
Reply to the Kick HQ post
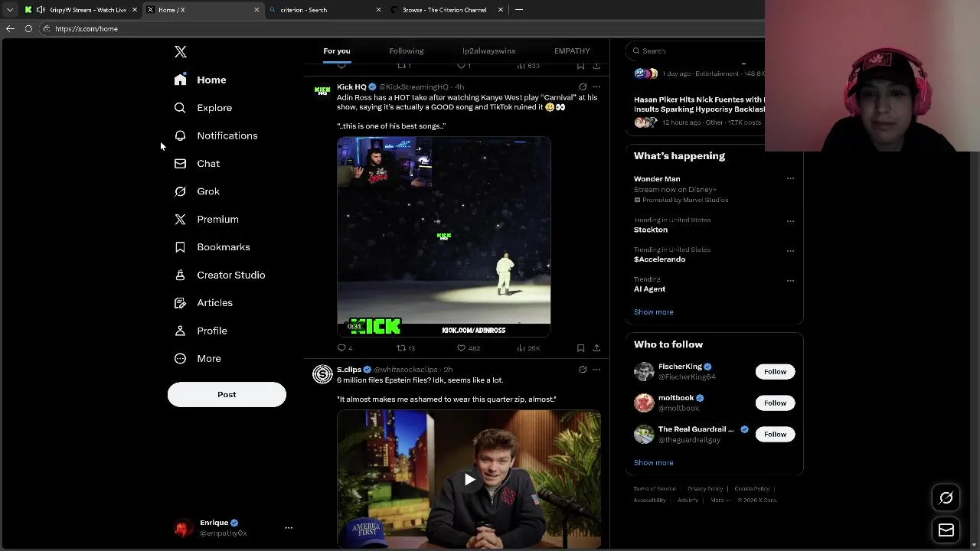tap(345, 348)
